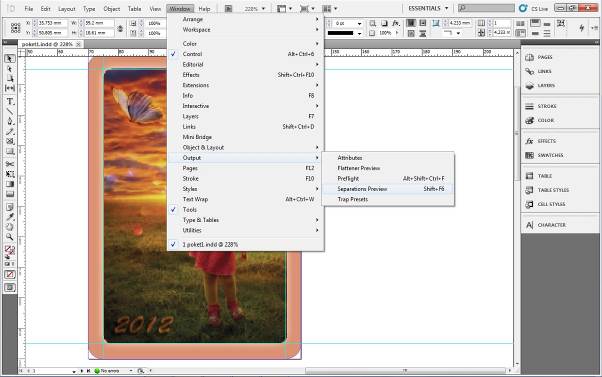Select the Hand tool
Image resolution: width=602 pixels, height=377 pixels.
pos(10,227)
